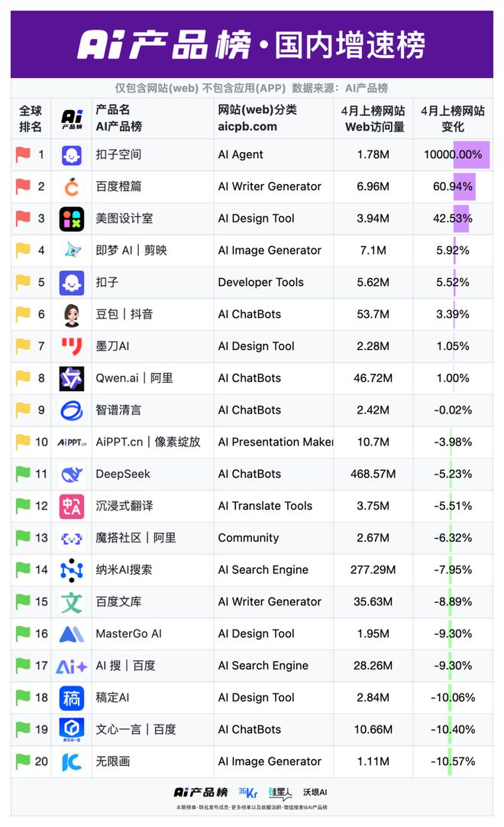Click the 10000.00% purple growth bar
This screenshot has width=504, height=827.
click(x=472, y=155)
